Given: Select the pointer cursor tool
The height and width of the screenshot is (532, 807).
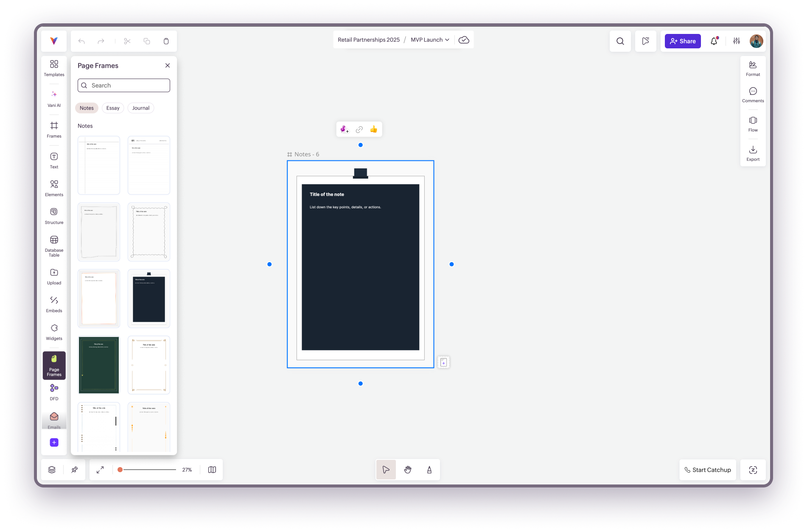Looking at the screenshot, I should 386,470.
